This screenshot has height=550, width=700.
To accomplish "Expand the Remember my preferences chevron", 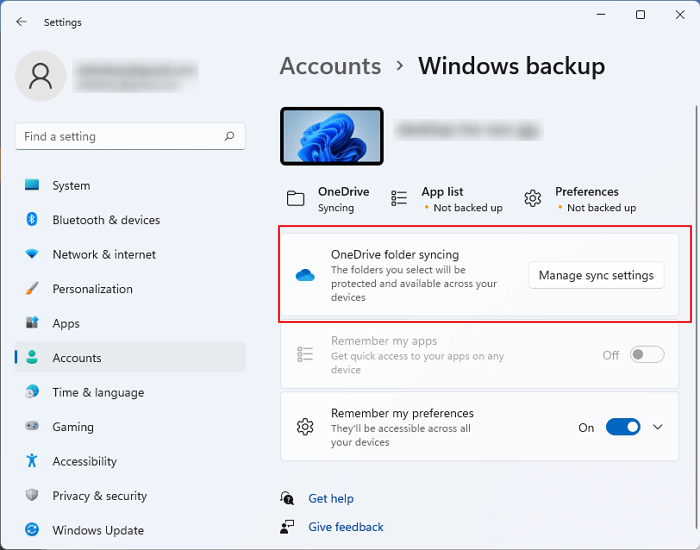I will [658, 427].
